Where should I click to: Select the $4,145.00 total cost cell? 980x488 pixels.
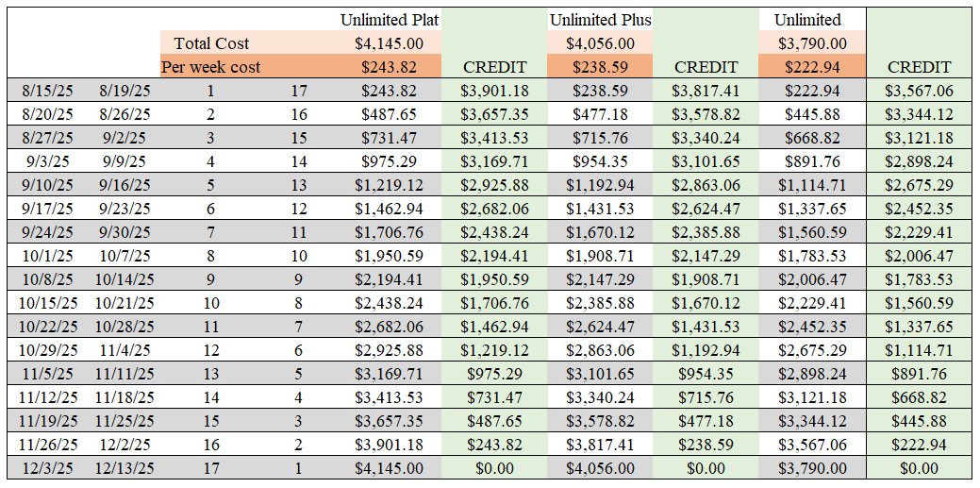pos(390,43)
